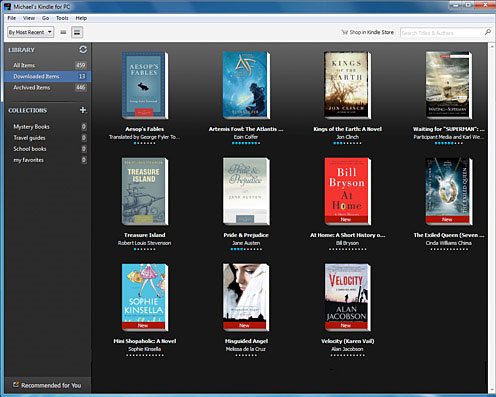Click the library sync refresh icon
The height and width of the screenshot is (397, 496).
pyautogui.click(x=83, y=50)
